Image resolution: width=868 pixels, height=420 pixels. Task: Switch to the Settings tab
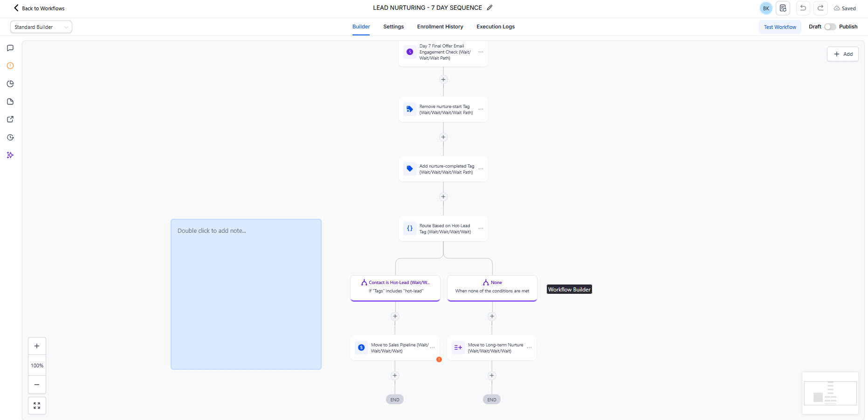pyautogui.click(x=393, y=27)
